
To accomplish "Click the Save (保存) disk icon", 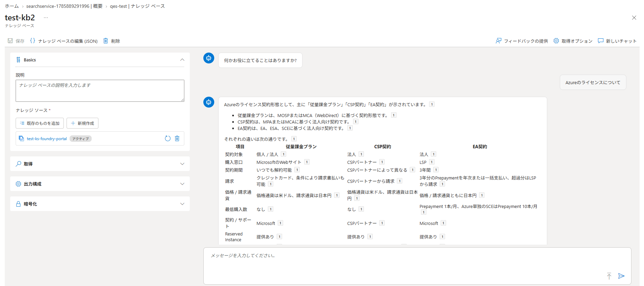I will pos(10,41).
